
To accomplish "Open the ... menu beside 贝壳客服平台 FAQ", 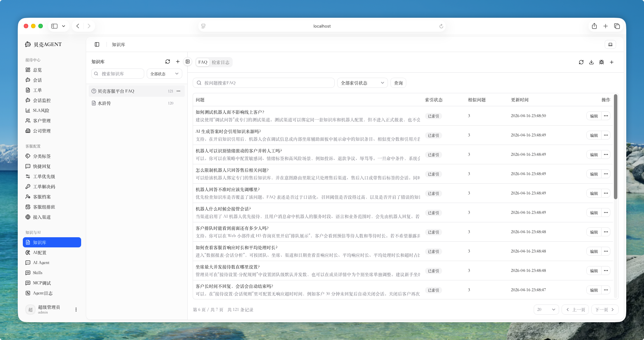I will (179, 91).
